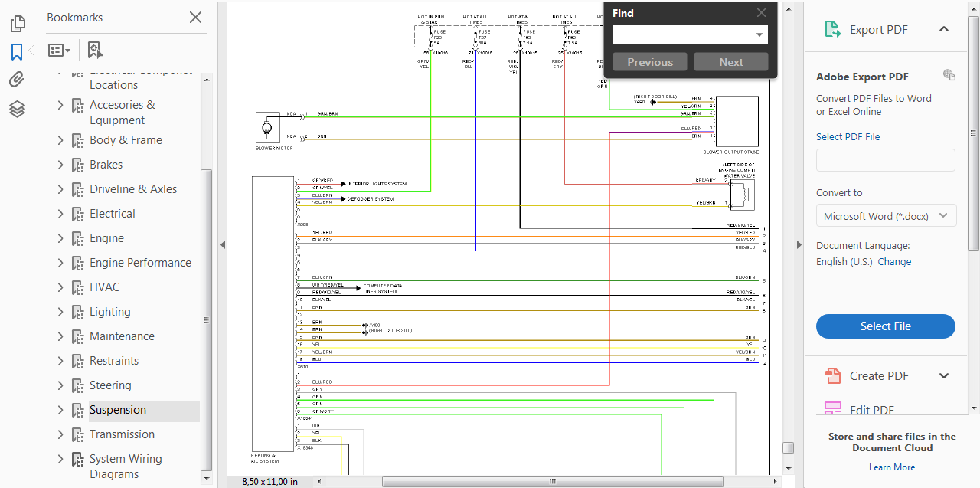The height and width of the screenshot is (488, 980).
Task: Click the Select File button
Action: [x=885, y=326]
